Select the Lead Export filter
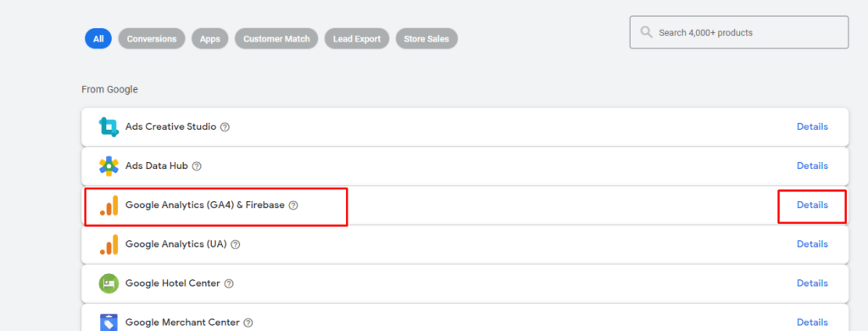This screenshot has width=868, height=331. pos(357,39)
